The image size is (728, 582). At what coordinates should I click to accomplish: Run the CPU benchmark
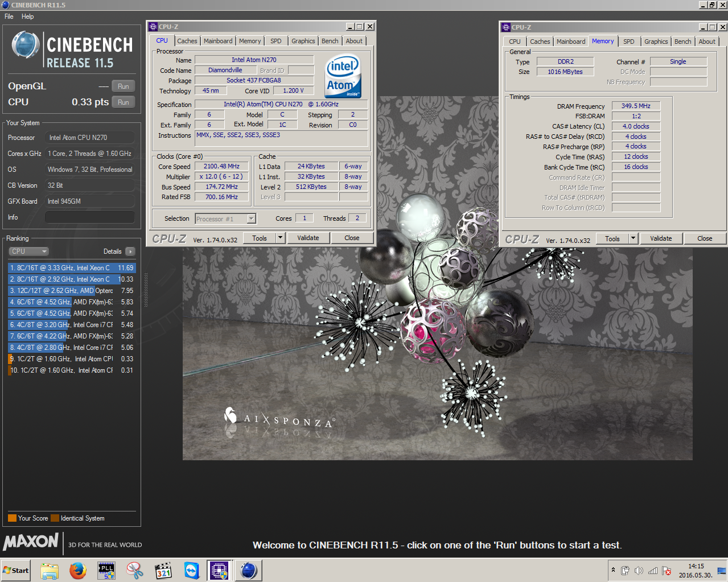[124, 102]
